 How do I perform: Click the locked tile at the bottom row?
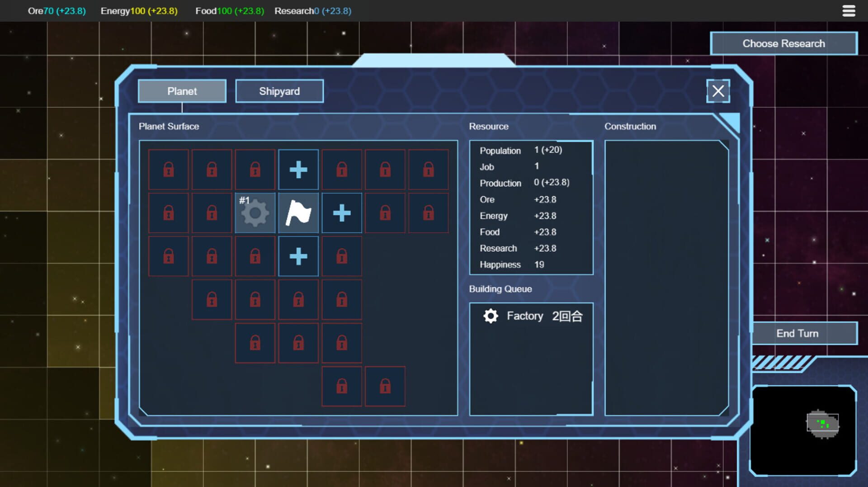[x=341, y=387]
